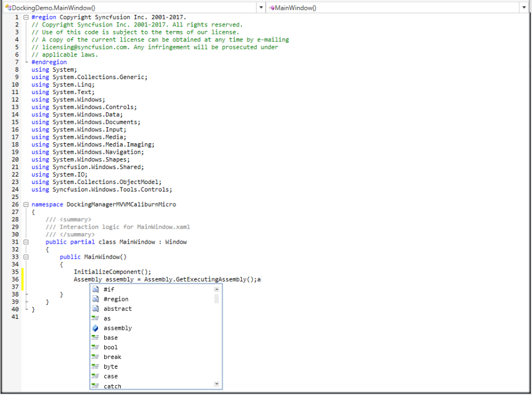Pick the "byte" completion entry
This screenshot has height=395, width=532.
pos(111,367)
